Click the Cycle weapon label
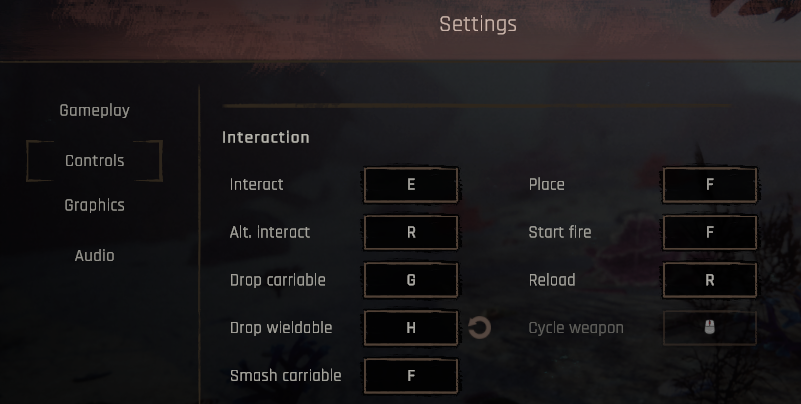Viewport: 801px width, 404px height. [576, 328]
